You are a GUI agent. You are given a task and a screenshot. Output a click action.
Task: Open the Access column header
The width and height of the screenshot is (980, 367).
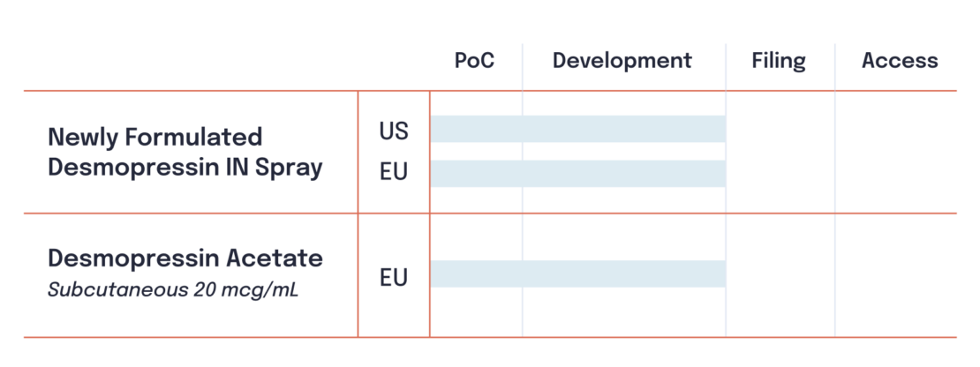(900, 61)
